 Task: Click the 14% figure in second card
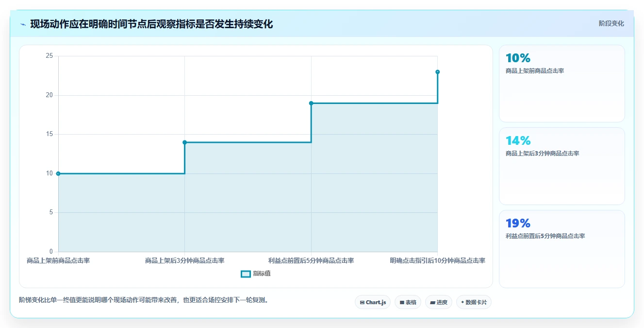(x=518, y=141)
